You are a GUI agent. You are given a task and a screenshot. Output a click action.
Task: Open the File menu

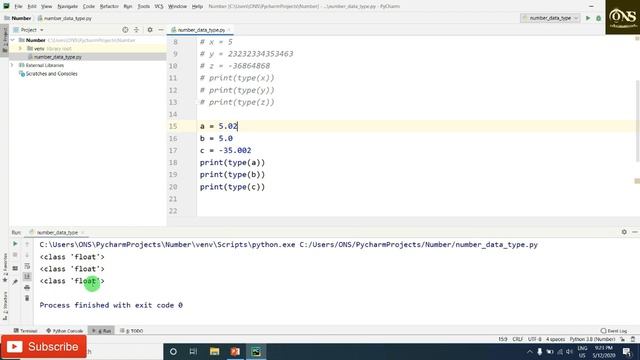click(x=18, y=6)
